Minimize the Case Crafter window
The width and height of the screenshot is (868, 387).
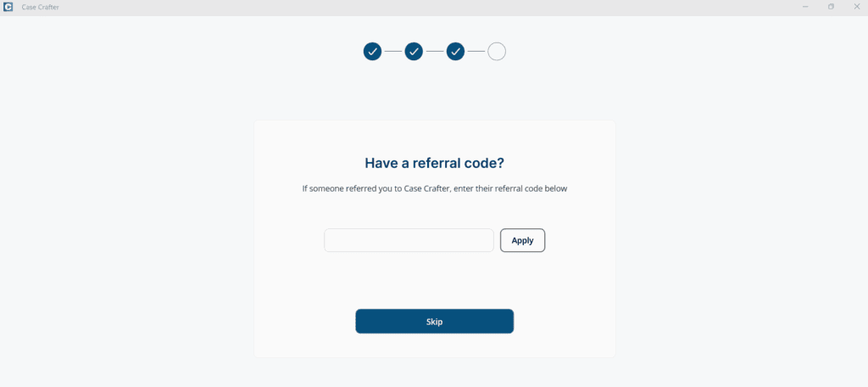tap(804, 7)
